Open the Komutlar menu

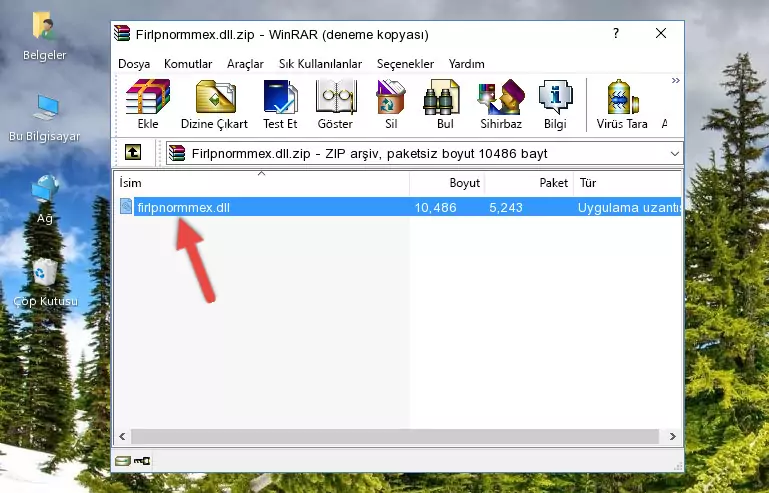pos(188,64)
